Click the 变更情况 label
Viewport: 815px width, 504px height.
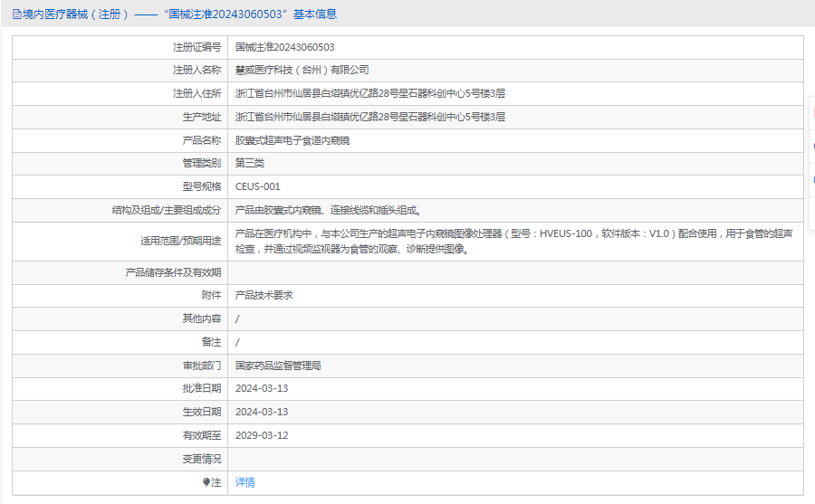(202, 460)
